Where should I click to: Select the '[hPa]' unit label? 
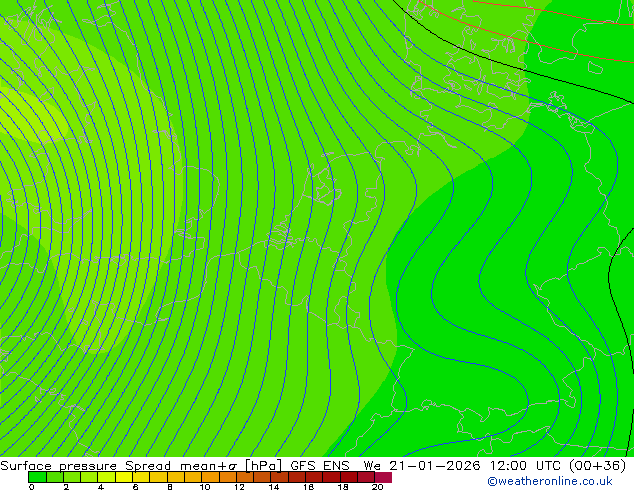pos(263,466)
